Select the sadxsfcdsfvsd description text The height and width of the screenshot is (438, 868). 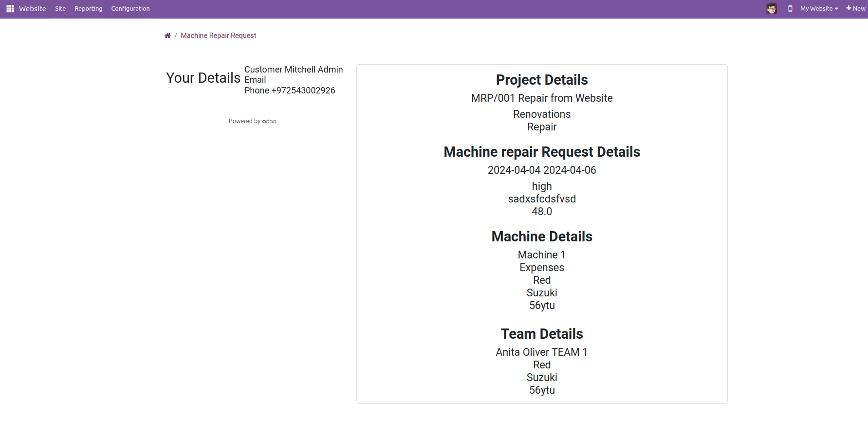[x=542, y=199]
